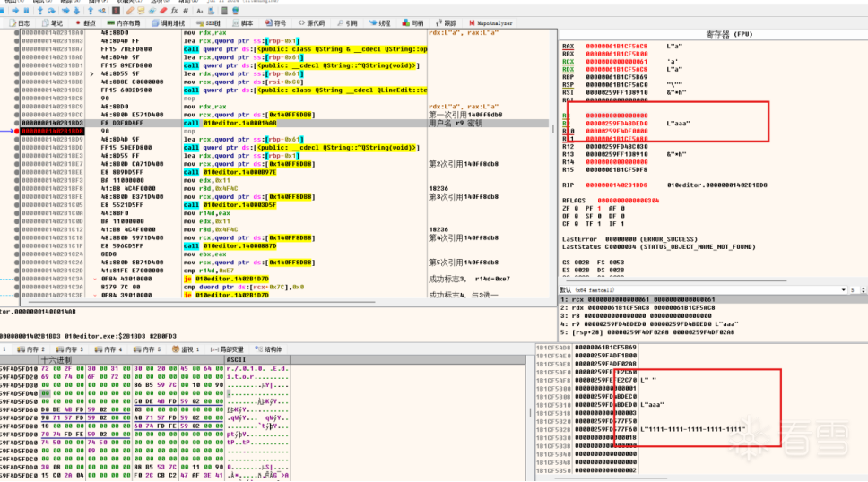868x482 pixels.
Task: Click the argument count spinner arrows
Action: click(863, 290)
